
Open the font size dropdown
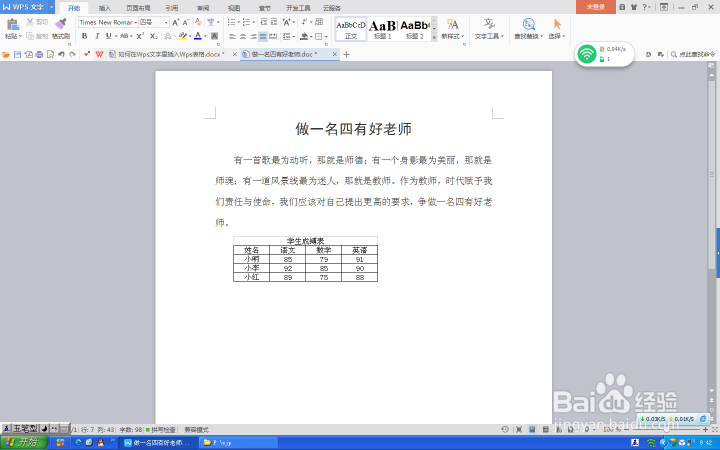tap(166, 22)
